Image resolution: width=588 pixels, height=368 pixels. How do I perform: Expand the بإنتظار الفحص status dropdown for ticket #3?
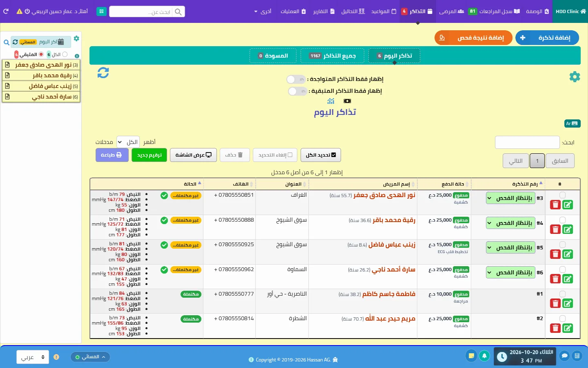[x=511, y=198]
